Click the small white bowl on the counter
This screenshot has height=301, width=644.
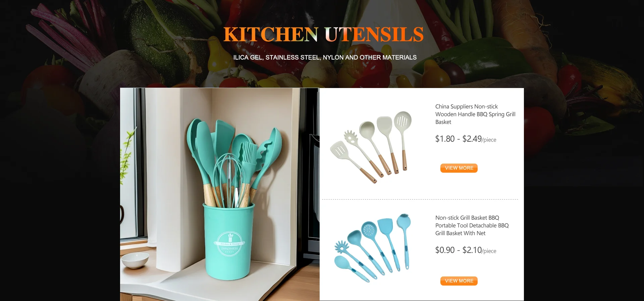pos(135,260)
